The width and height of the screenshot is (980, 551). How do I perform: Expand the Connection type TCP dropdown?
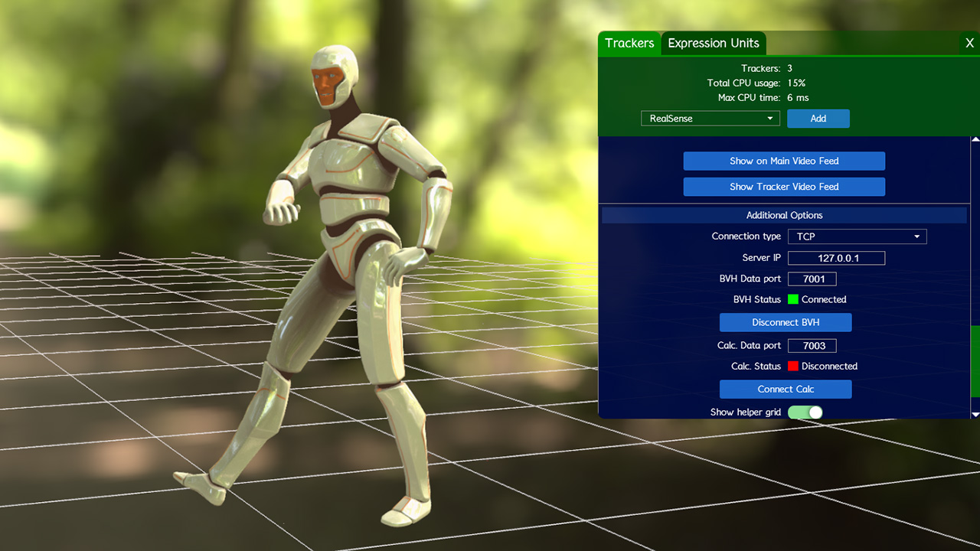pyautogui.click(x=857, y=236)
